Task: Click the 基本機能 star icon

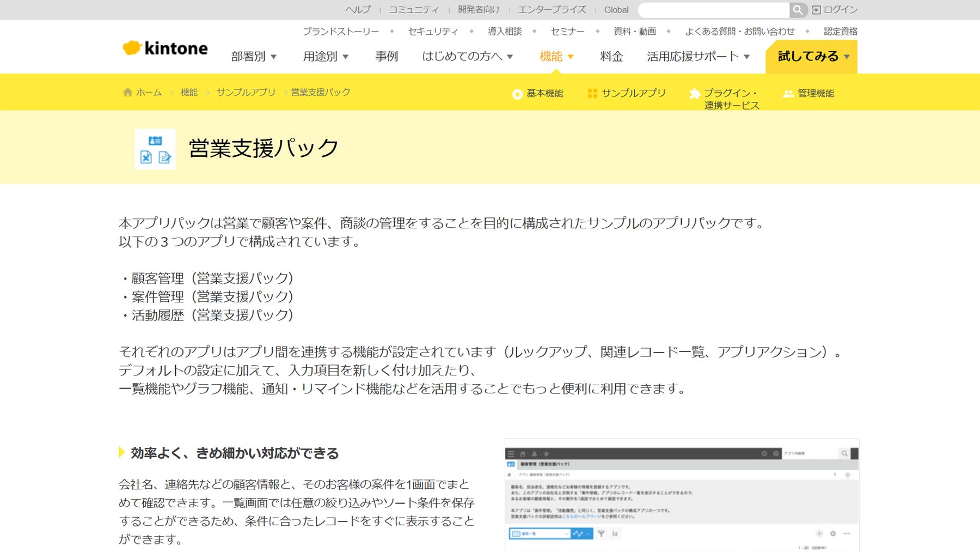Action: tap(517, 94)
